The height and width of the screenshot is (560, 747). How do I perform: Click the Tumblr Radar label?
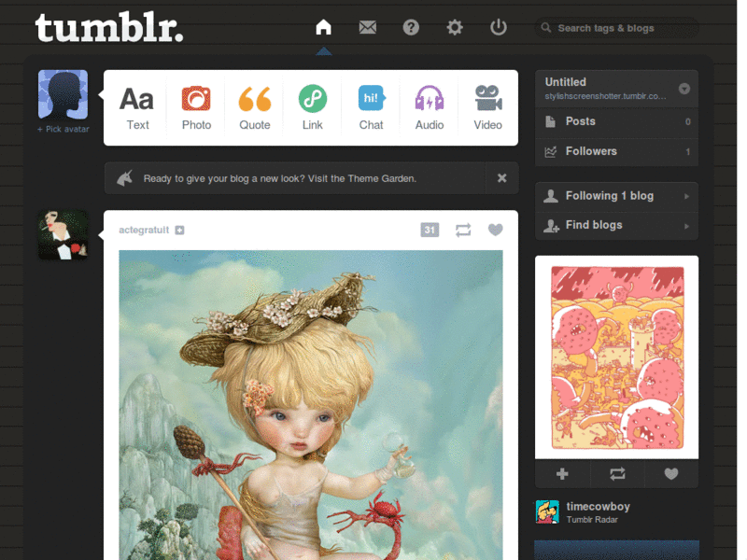tap(592, 520)
